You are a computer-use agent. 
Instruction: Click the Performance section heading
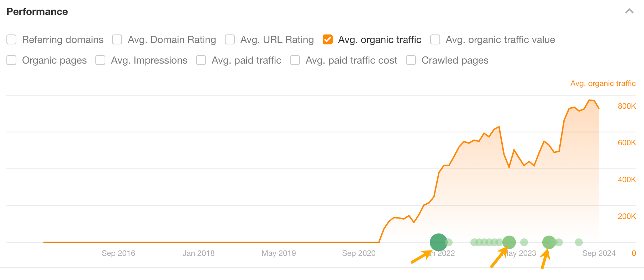[x=37, y=12]
